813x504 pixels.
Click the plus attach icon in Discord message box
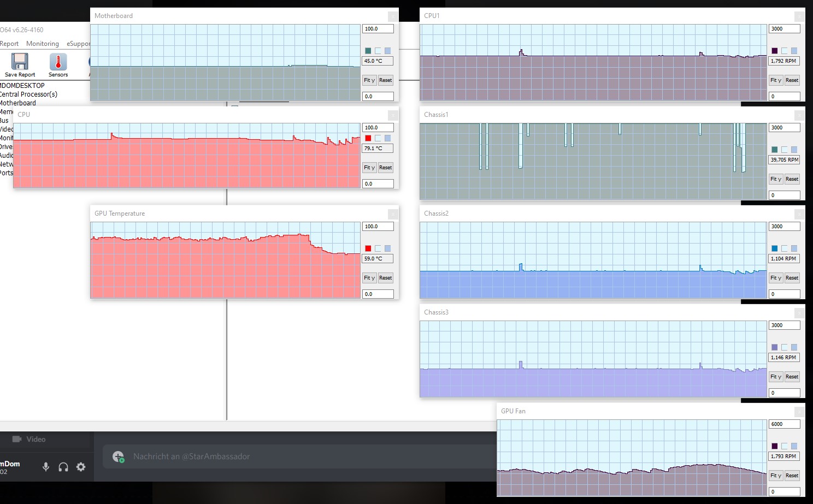[119, 456]
